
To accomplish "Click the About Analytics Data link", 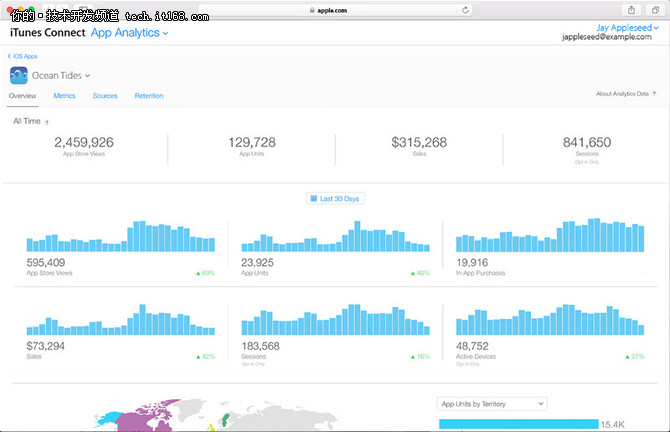I will point(622,94).
